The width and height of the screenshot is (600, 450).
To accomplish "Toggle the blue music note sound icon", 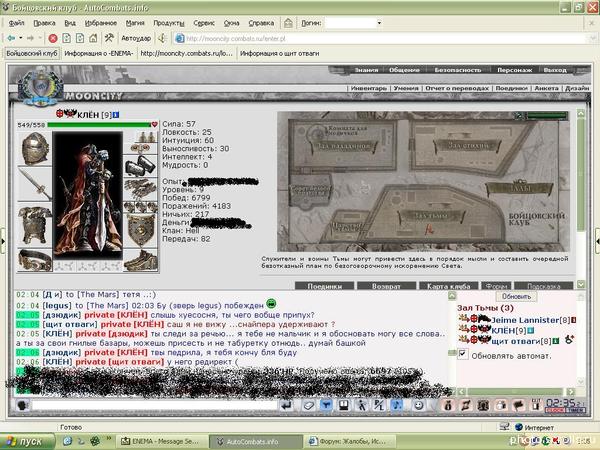I will point(397,405).
